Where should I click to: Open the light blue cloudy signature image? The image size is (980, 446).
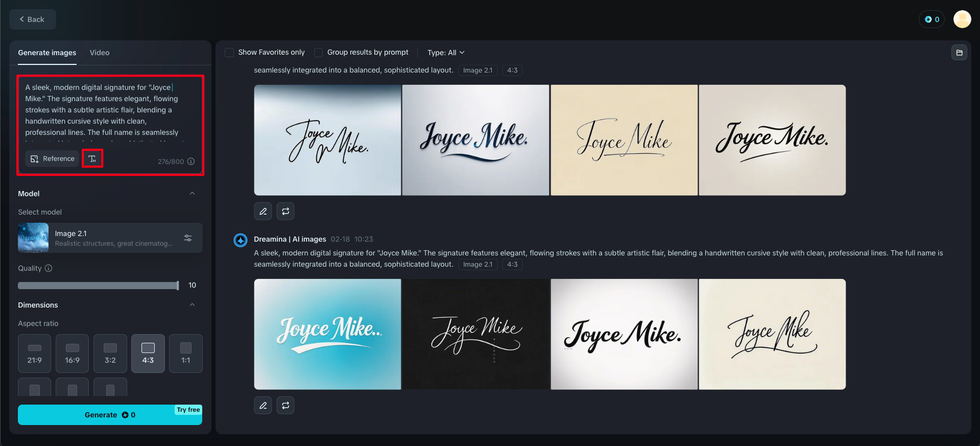tap(327, 140)
